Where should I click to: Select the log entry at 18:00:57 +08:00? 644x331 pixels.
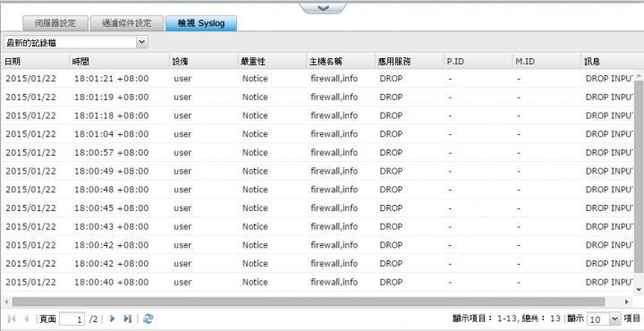click(317, 152)
